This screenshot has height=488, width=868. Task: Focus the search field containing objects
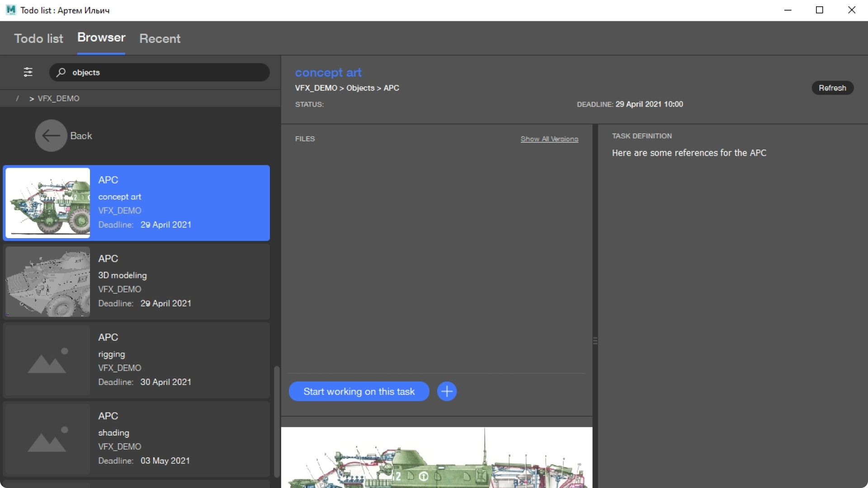point(159,72)
